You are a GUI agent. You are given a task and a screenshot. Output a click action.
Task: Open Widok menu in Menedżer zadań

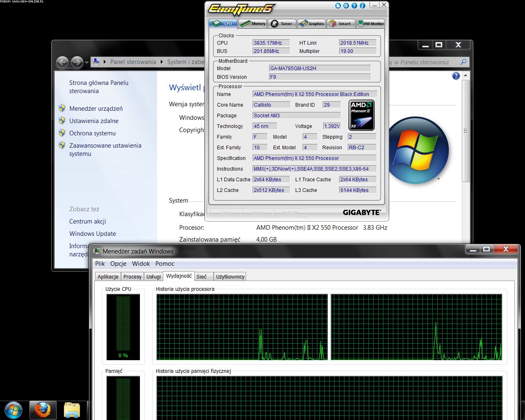coord(141,264)
